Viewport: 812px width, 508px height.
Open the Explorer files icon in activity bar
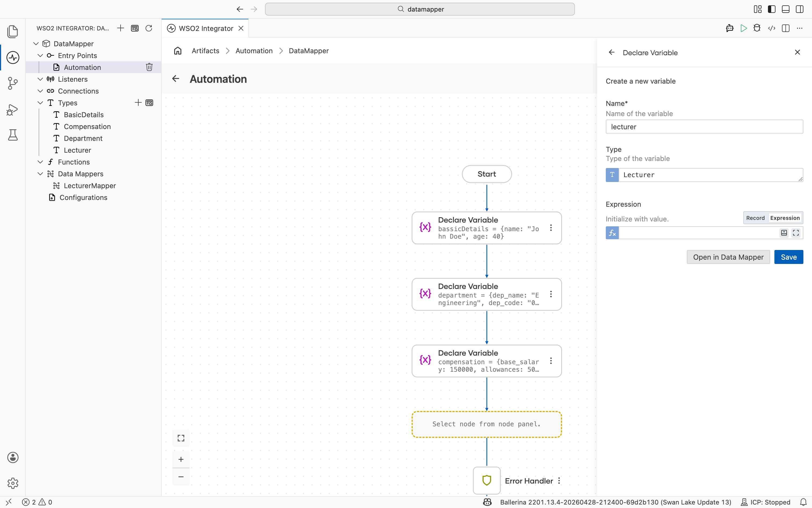click(13, 31)
